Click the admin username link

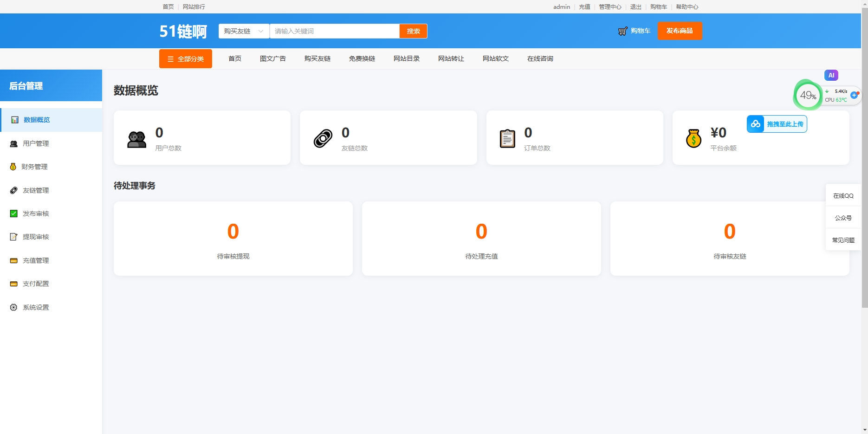tap(562, 6)
